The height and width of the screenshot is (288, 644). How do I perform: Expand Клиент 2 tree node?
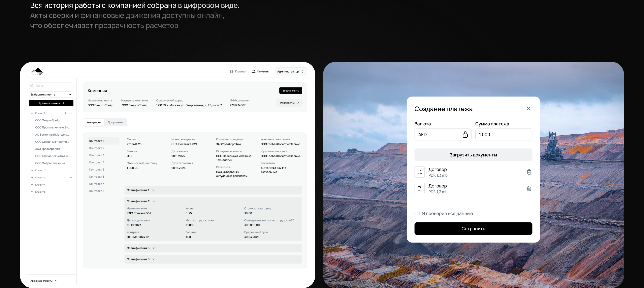click(x=32, y=170)
